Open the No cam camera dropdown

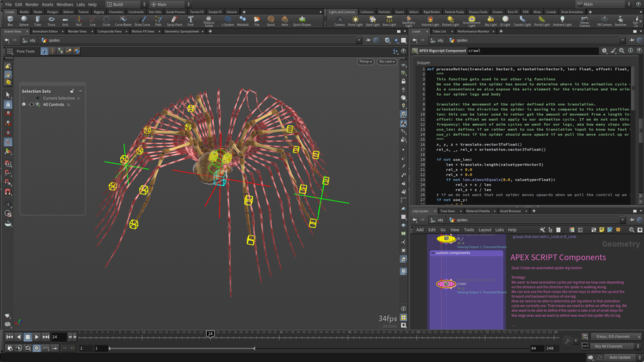coord(387,62)
